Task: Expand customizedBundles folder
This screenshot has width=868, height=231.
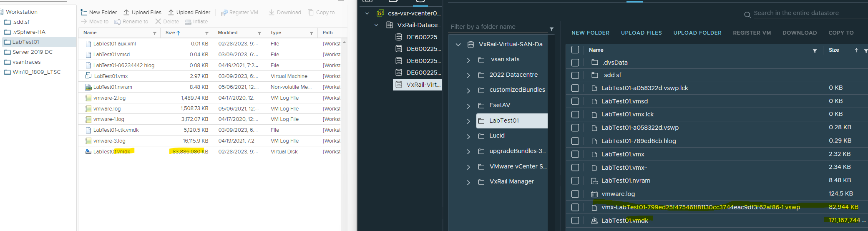Action: pyautogui.click(x=468, y=90)
